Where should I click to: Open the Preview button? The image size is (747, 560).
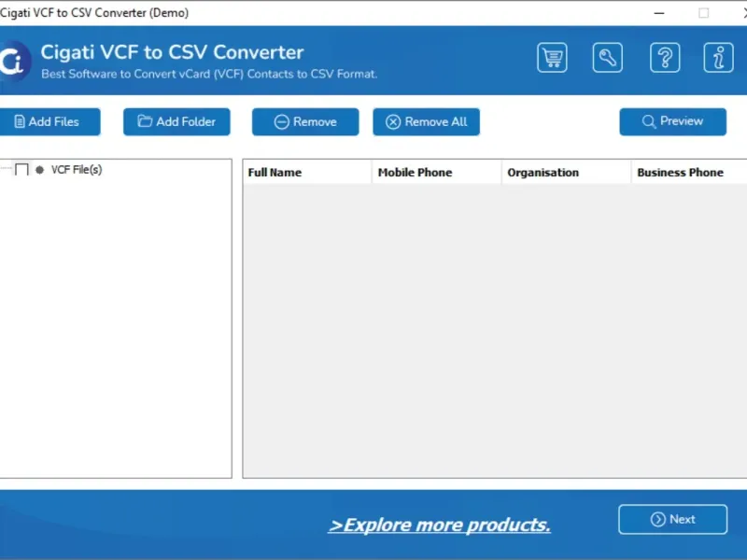pyautogui.click(x=672, y=122)
